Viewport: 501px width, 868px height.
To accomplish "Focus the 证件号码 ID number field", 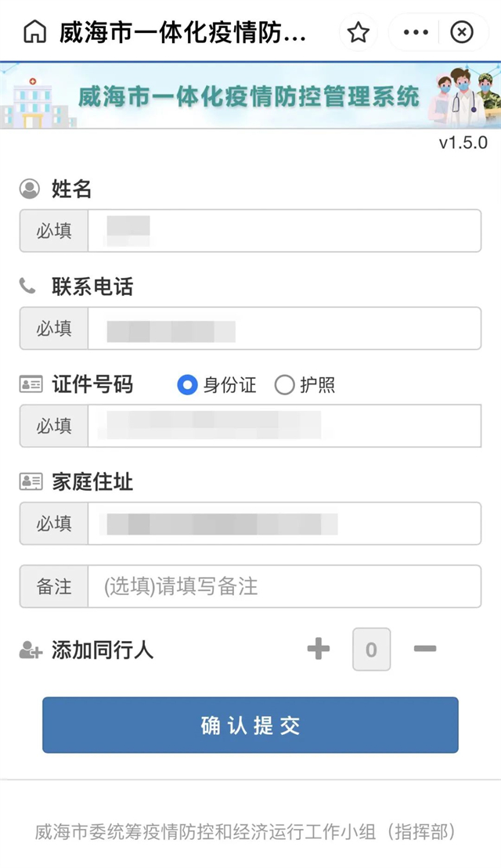I will click(283, 426).
